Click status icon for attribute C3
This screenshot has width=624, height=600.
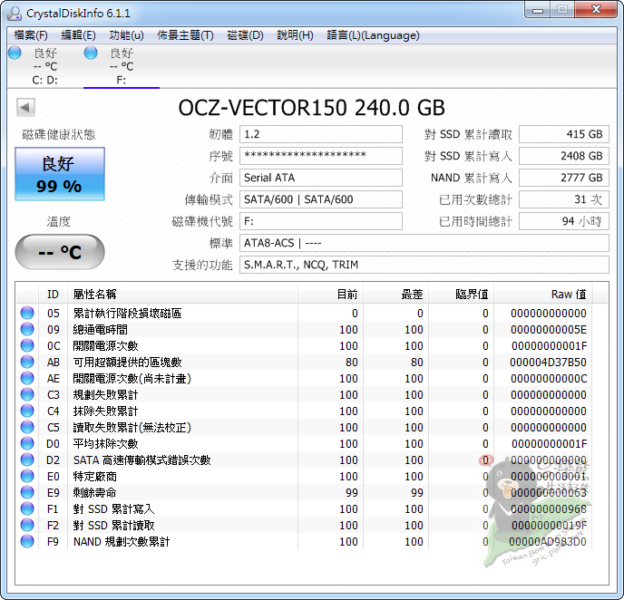tap(27, 395)
